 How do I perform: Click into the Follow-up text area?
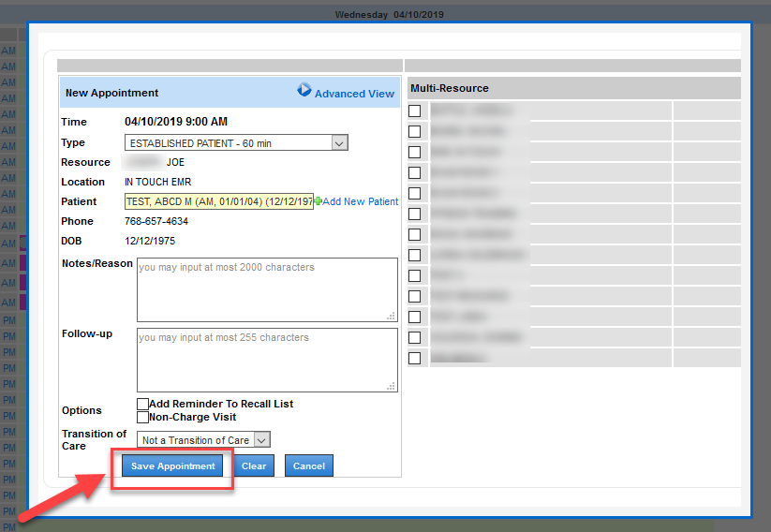click(x=267, y=360)
